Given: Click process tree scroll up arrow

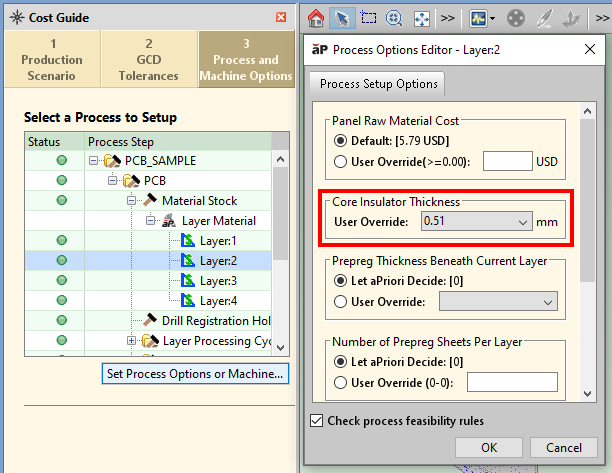Looking at the screenshot, I should point(280,159).
